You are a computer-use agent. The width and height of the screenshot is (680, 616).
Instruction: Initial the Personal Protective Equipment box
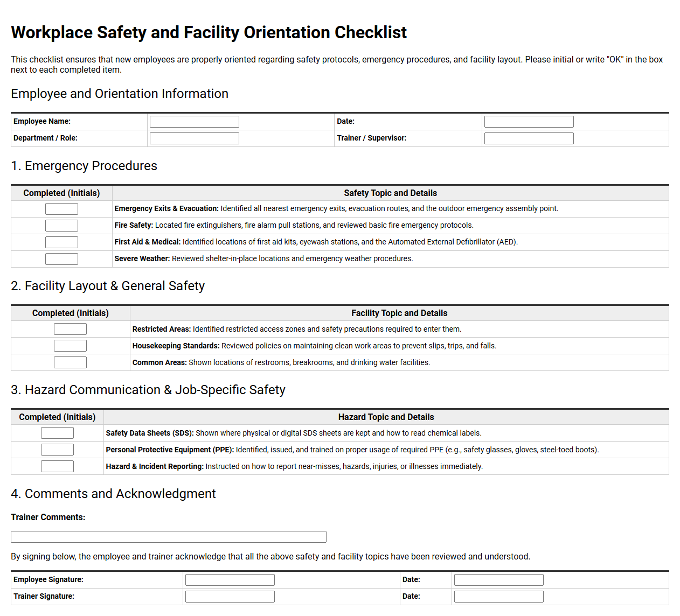click(57, 450)
